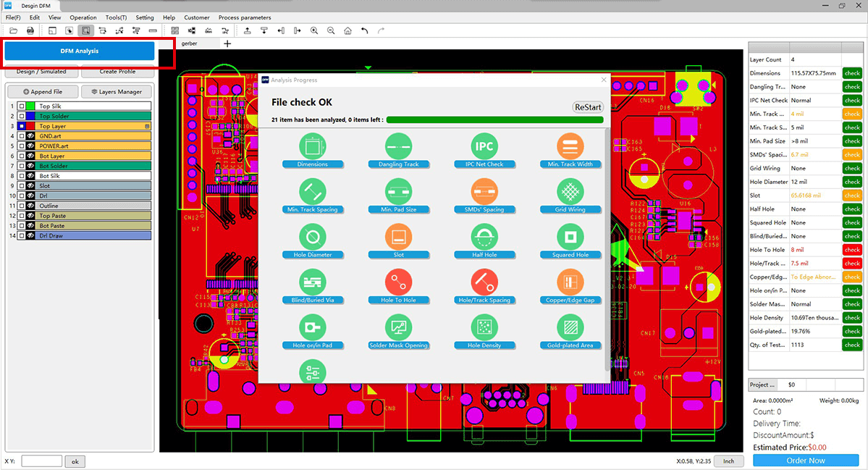The image size is (868, 470).
Task: Add a new tab with plus button
Action: pyautogui.click(x=227, y=43)
